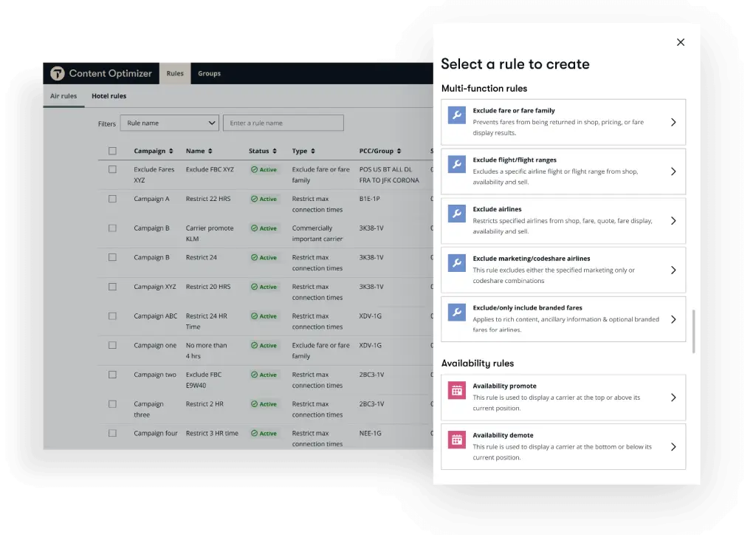Viewport: 756px width, 535px height.
Task: Expand the Exclude airlines rule chevron
Action: coord(673,221)
